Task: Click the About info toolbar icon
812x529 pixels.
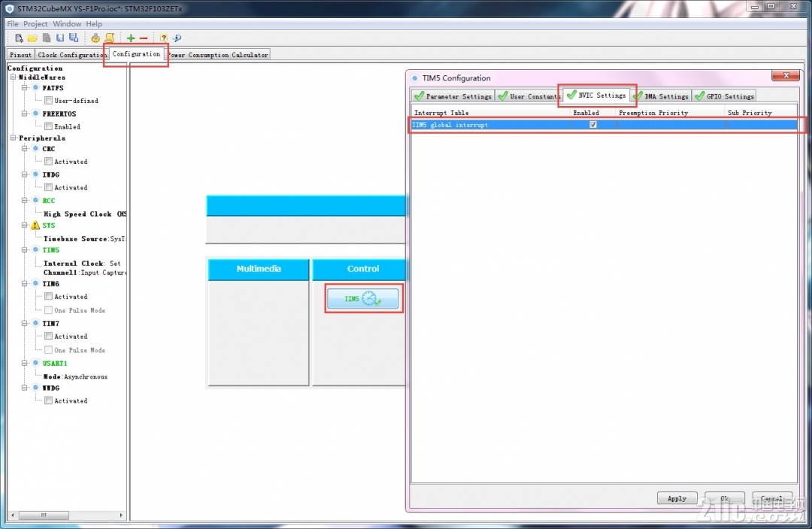Action: coord(177,38)
